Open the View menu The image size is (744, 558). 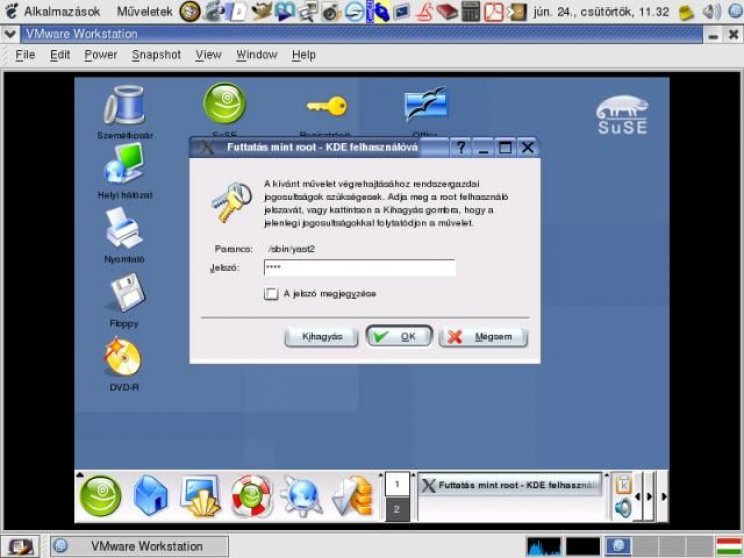[x=209, y=55]
